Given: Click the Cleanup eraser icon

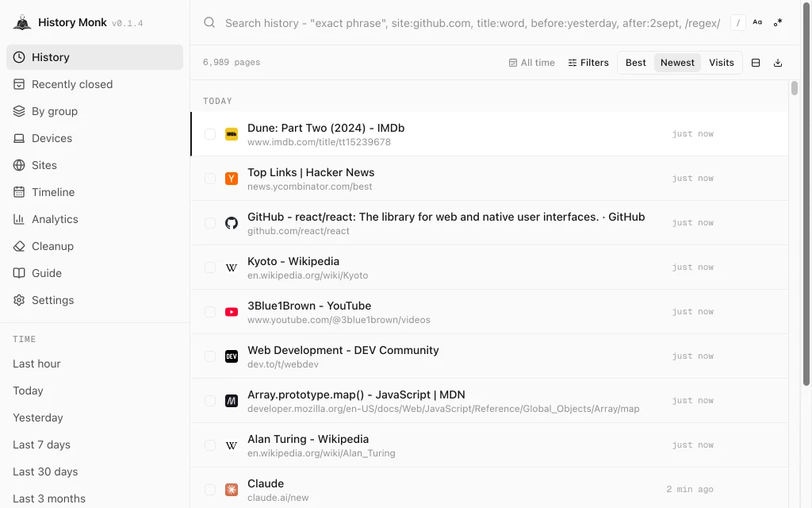Looking at the screenshot, I should [19, 246].
